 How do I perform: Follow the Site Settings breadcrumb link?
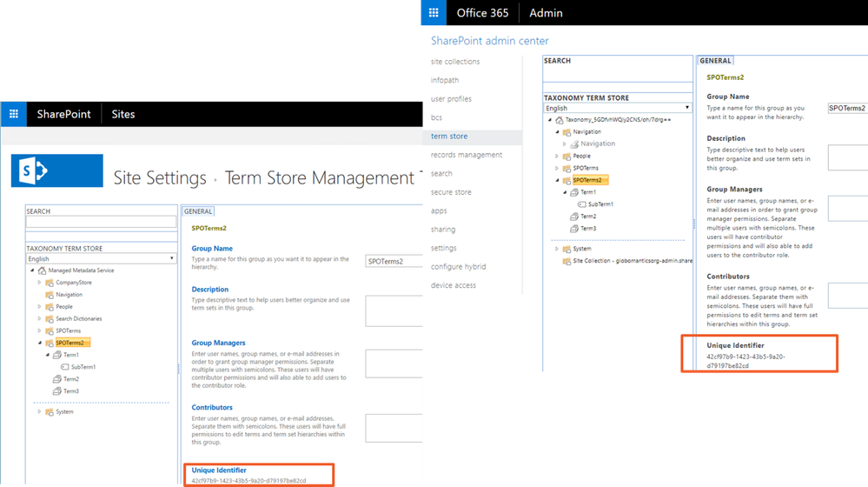160,178
